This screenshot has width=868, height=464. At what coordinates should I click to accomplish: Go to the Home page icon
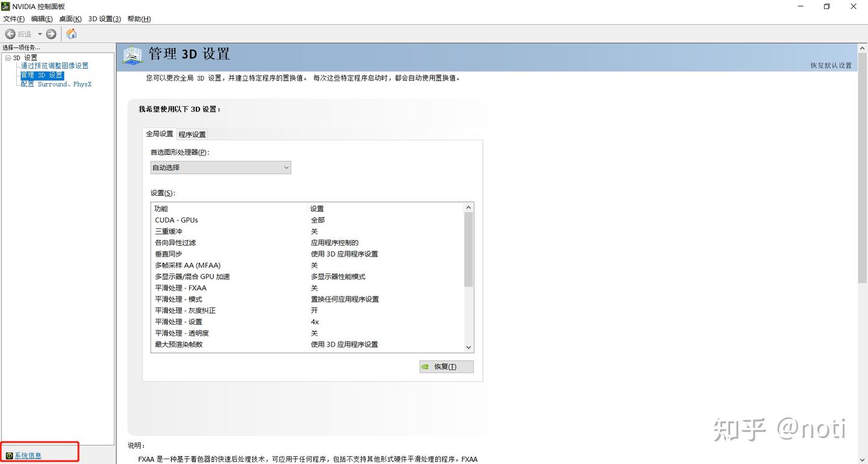[72, 34]
